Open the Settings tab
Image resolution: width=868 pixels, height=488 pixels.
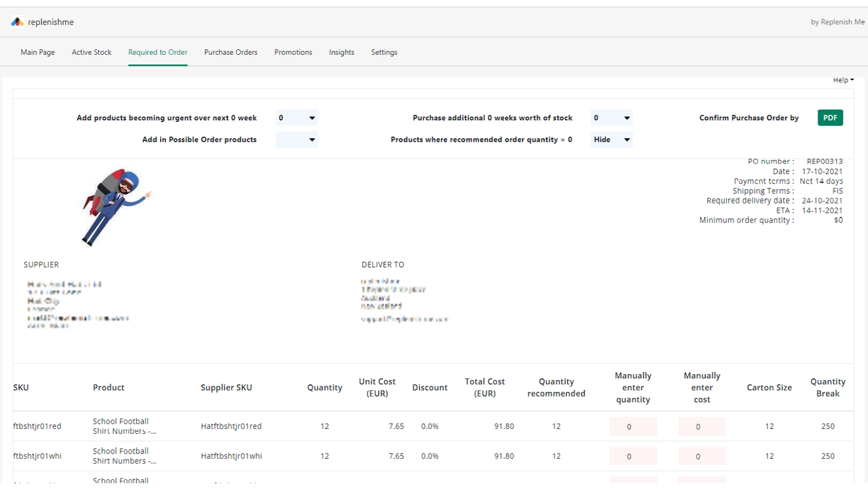pos(384,52)
